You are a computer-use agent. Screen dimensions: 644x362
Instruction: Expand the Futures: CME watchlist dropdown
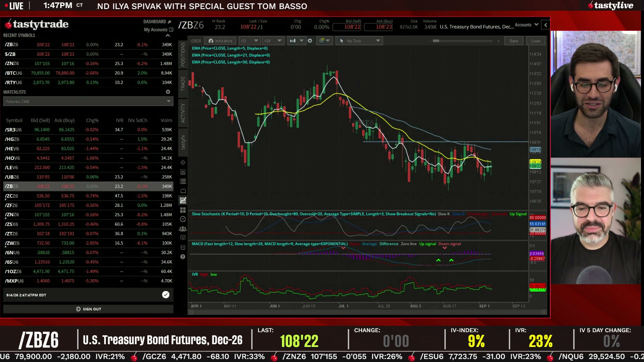pos(88,101)
